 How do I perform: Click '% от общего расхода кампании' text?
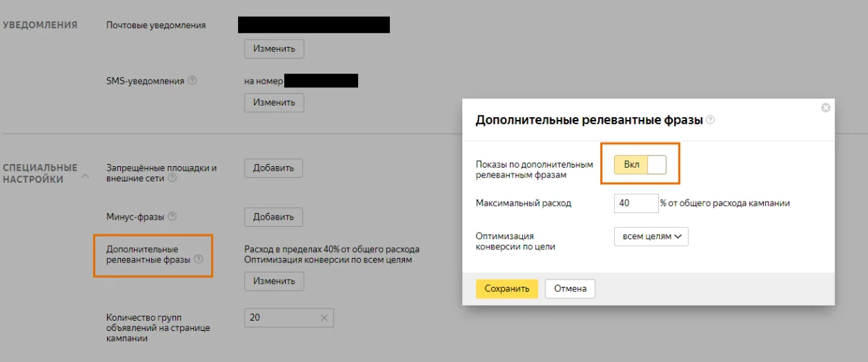(725, 203)
